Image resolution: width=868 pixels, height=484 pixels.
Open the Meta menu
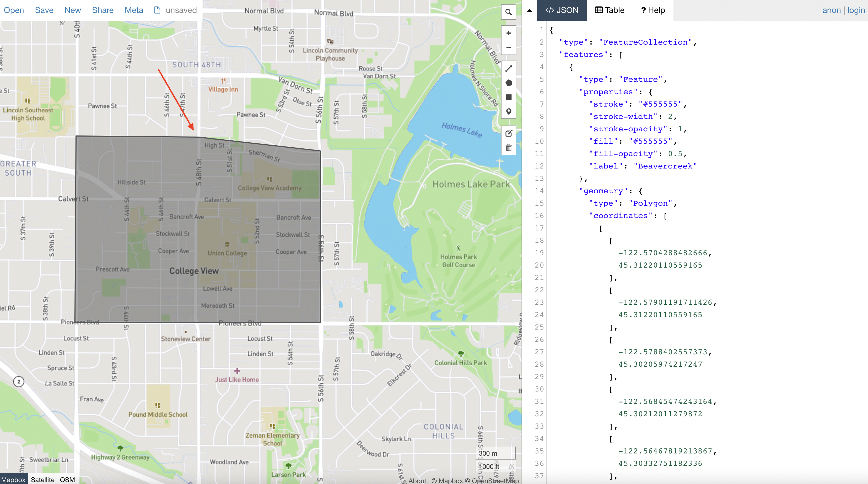click(x=134, y=10)
